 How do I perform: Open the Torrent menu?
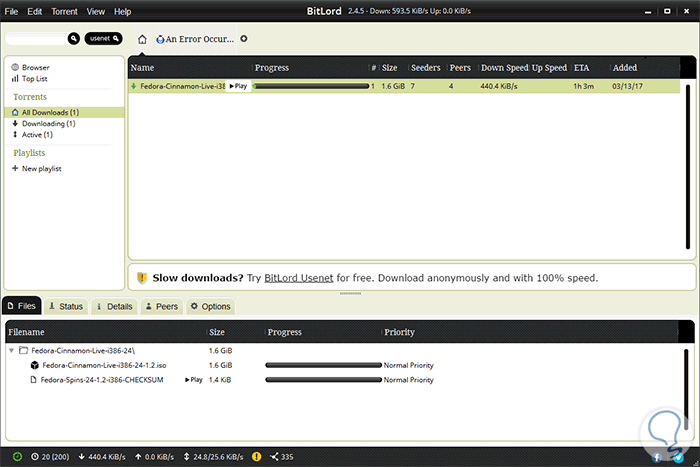click(64, 12)
